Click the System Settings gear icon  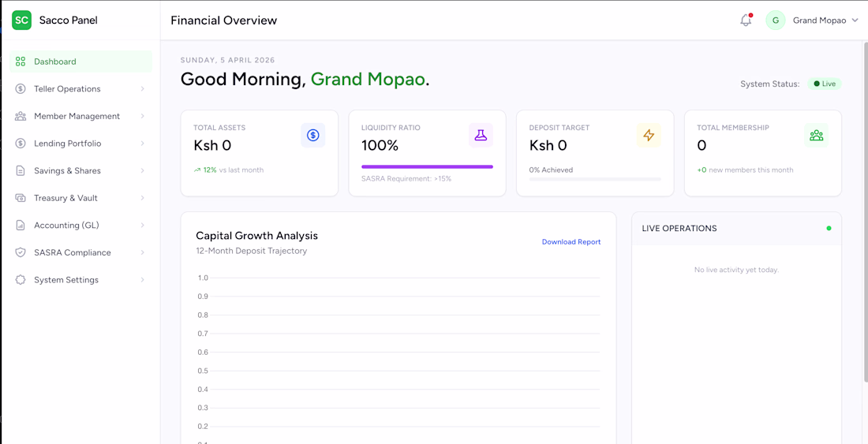pos(21,280)
